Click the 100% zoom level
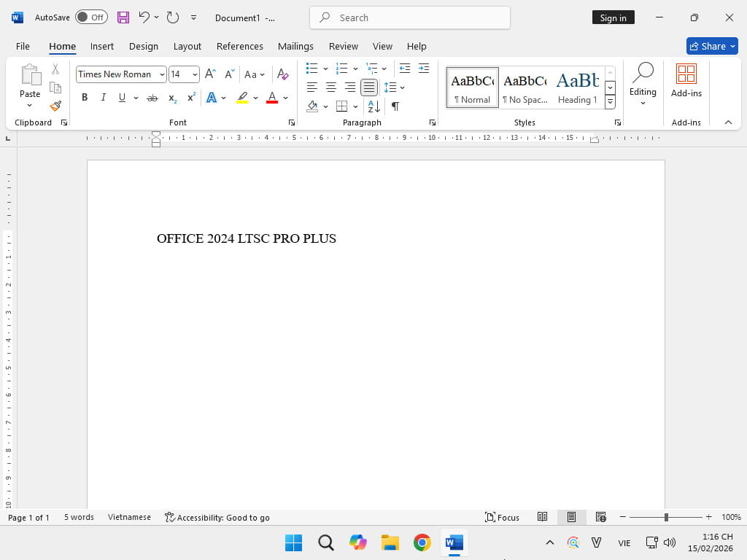Viewport: 747px width, 560px height. 731,517
